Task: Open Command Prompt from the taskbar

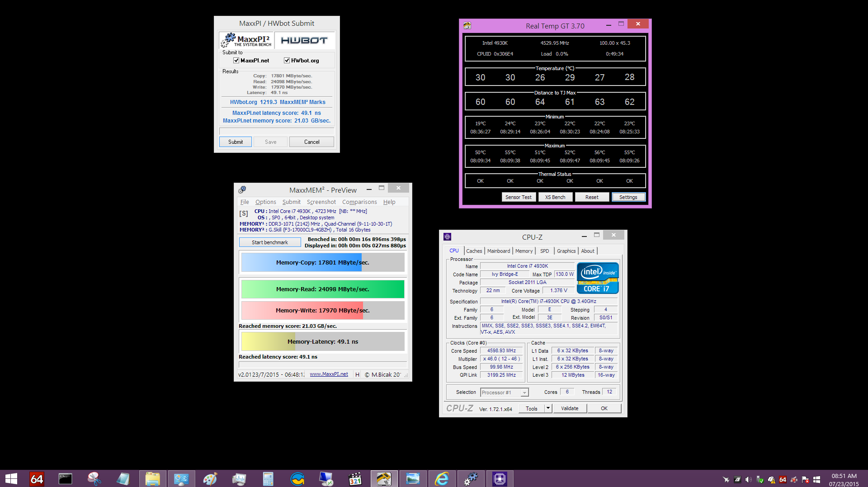Action: click(x=65, y=478)
